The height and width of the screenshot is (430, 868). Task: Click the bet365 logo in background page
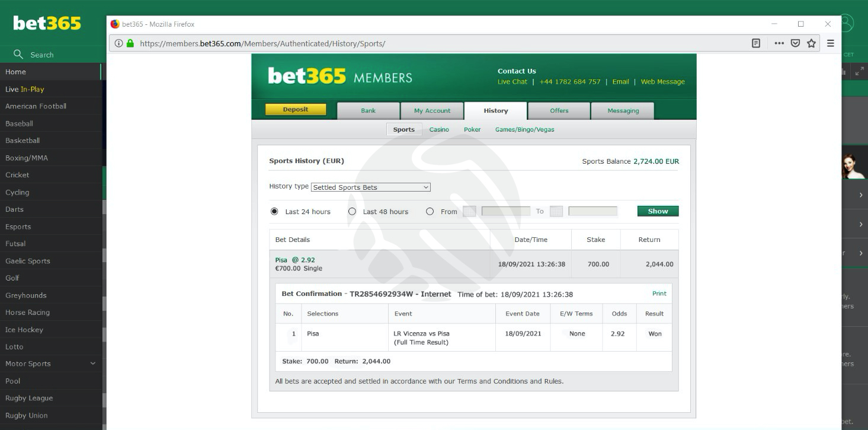47,23
